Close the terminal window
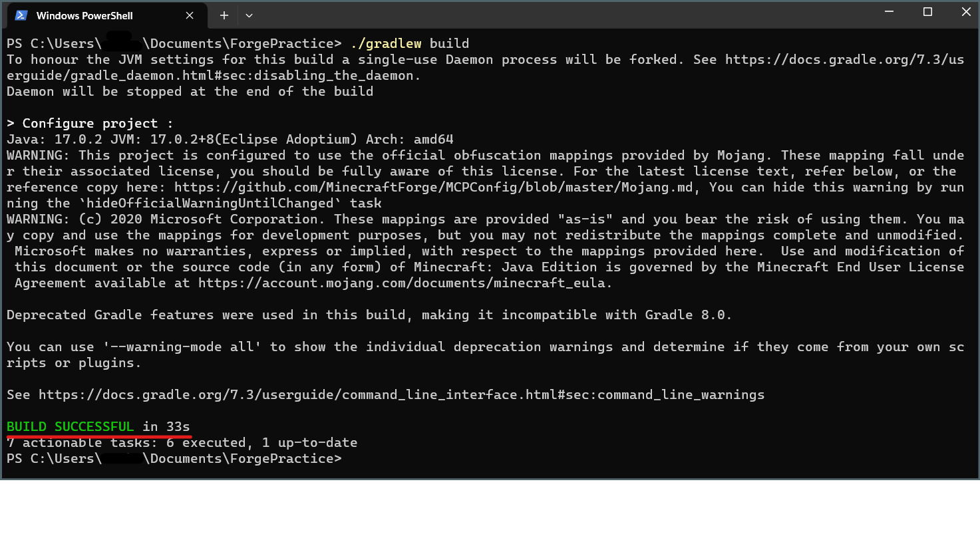 966,12
